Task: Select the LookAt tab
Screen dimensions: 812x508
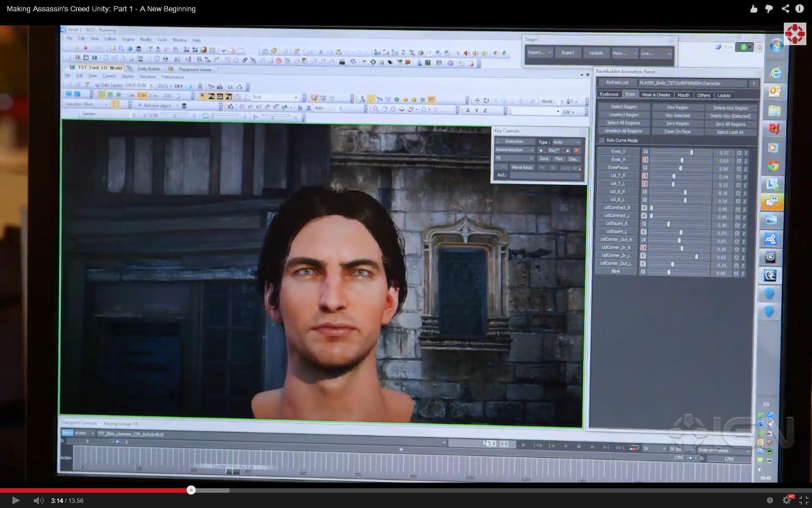Action: [724, 95]
